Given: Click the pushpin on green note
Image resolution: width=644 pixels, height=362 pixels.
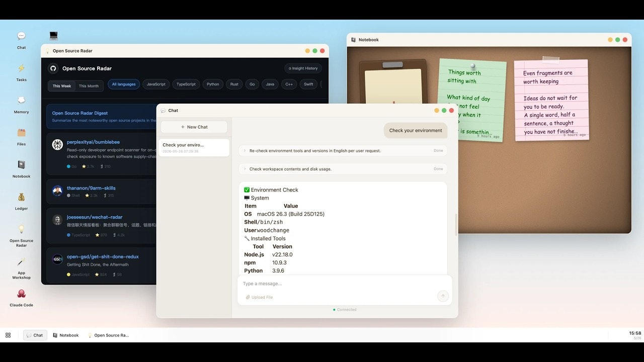Looking at the screenshot, I should (x=472, y=66).
